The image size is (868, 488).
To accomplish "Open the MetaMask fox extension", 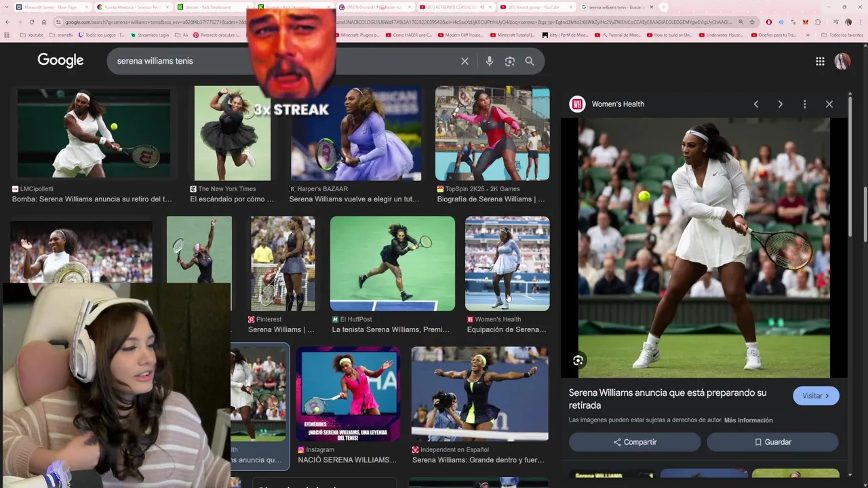I will coord(805,22).
